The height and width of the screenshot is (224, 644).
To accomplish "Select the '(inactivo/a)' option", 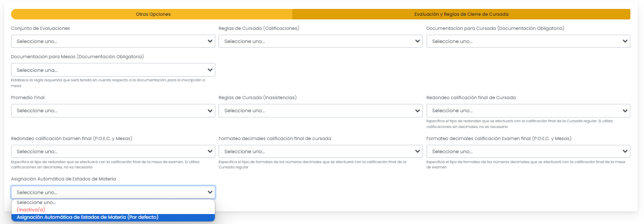I will pos(113,210).
